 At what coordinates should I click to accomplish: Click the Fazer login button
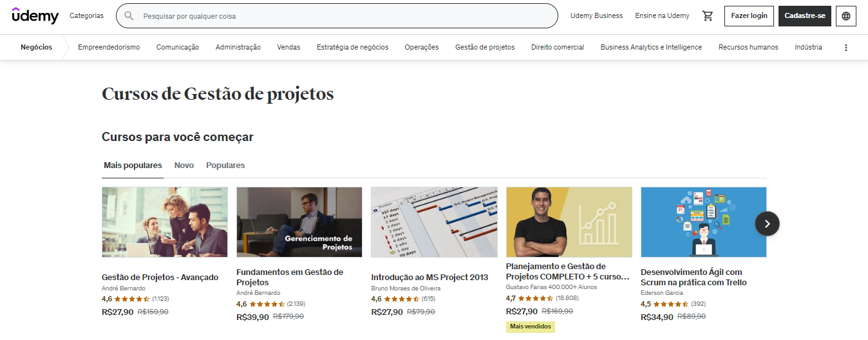(749, 16)
